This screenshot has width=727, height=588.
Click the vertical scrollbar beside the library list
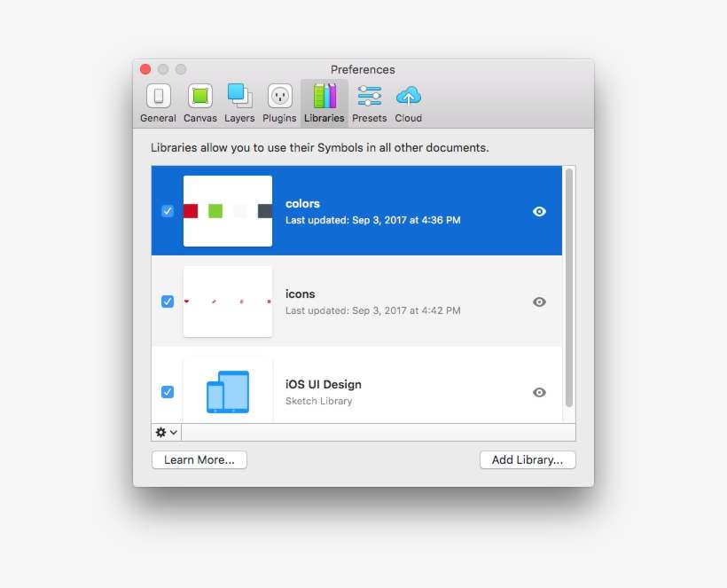pyautogui.click(x=569, y=293)
